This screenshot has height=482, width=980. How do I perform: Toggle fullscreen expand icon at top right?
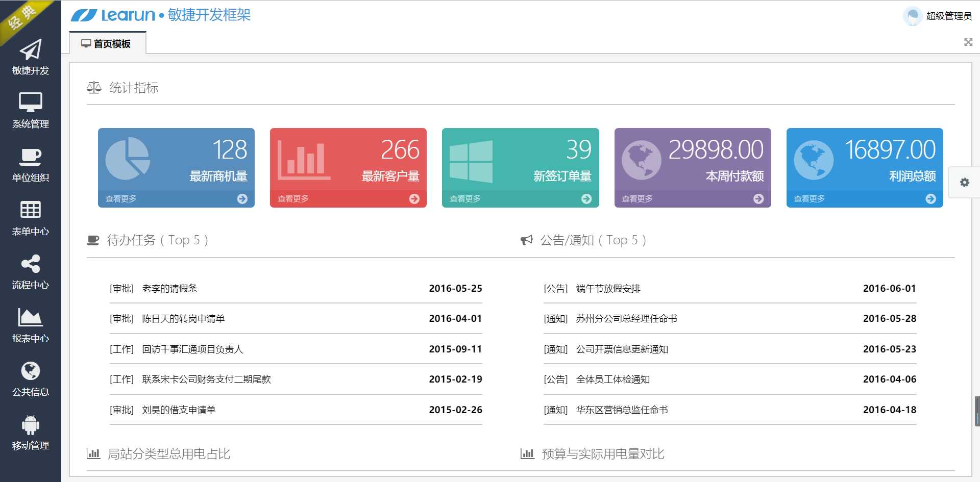click(x=968, y=42)
